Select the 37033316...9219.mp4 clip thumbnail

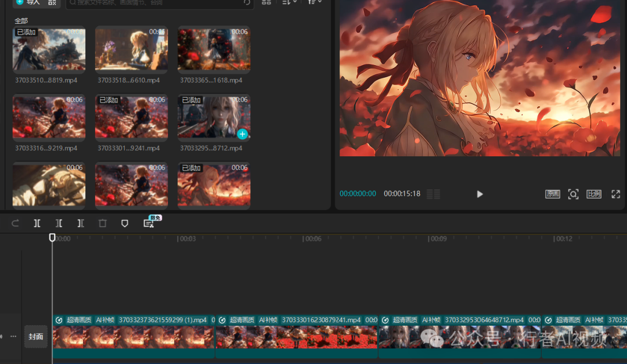tap(49, 118)
